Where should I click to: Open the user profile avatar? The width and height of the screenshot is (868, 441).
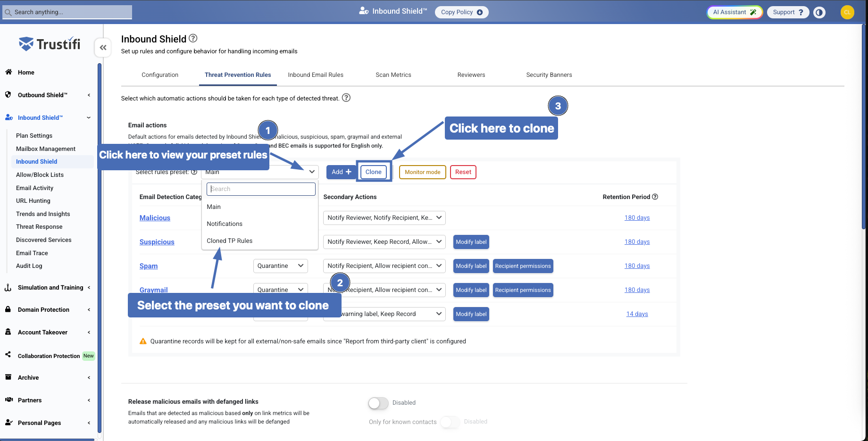[847, 12]
